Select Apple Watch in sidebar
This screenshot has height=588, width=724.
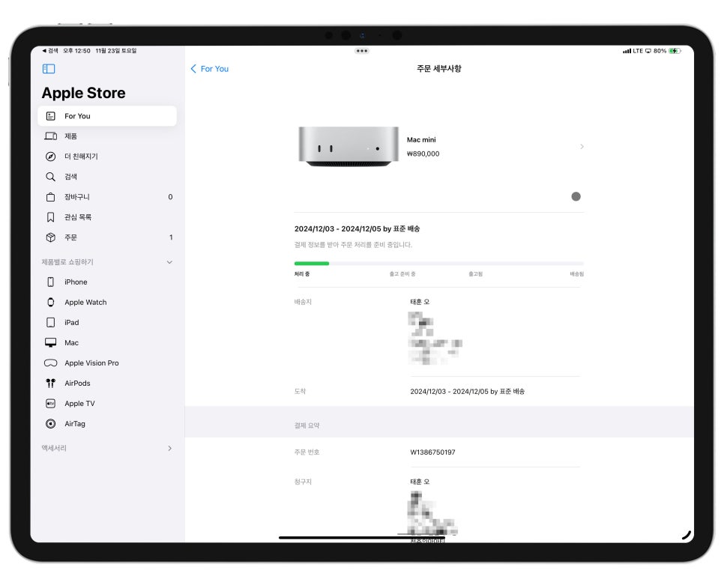[107, 303]
